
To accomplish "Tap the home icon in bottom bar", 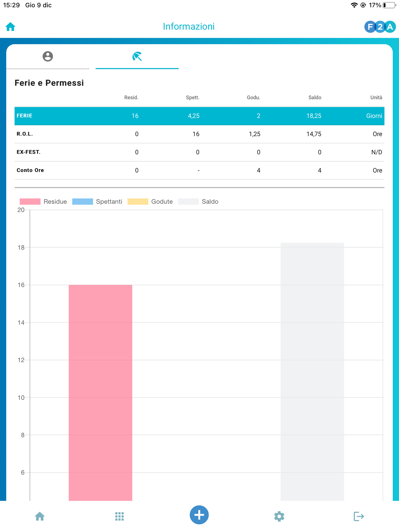I will tap(40, 516).
